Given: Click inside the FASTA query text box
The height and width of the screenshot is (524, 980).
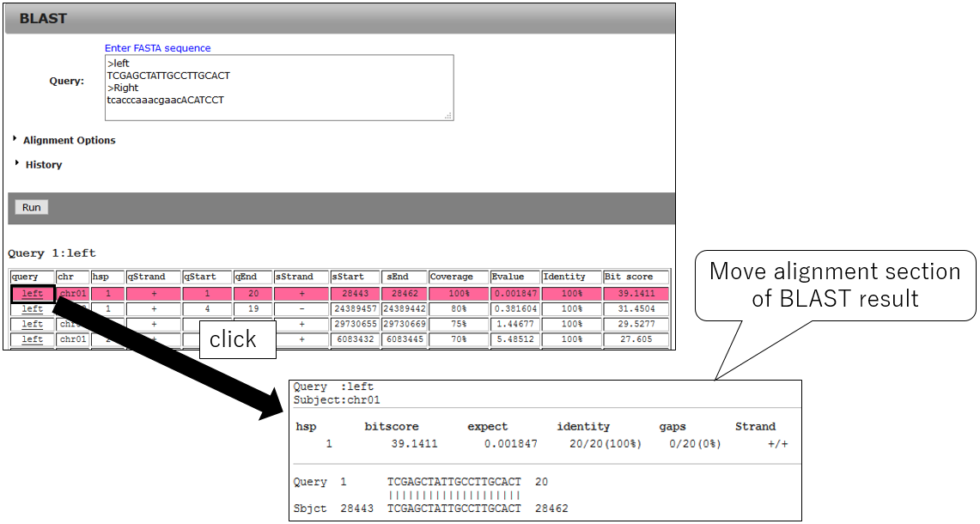Looking at the screenshot, I should 279,88.
